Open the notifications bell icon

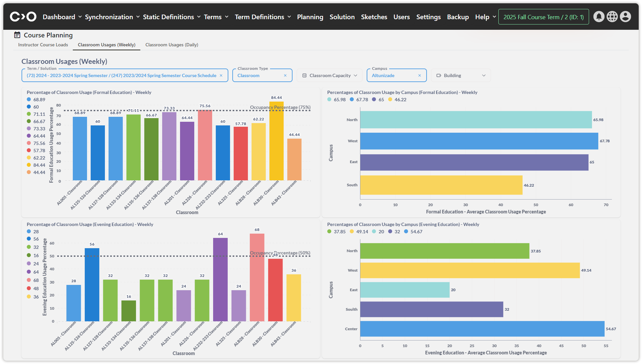(599, 17)
